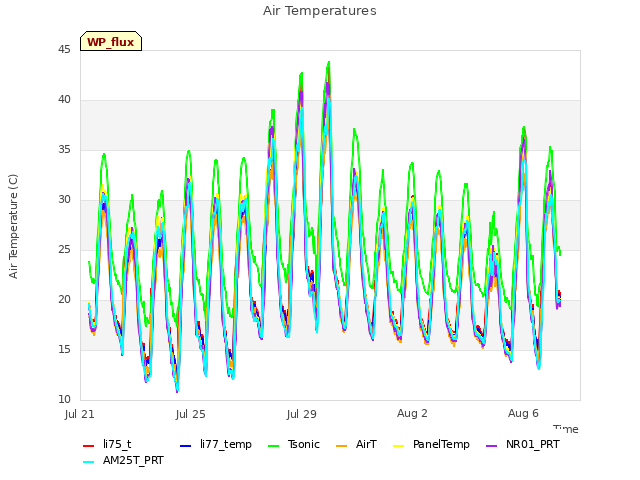Click the 25 y-axis tick label
The height and width of the screenshot is (480, 640).
coord(64,250)
